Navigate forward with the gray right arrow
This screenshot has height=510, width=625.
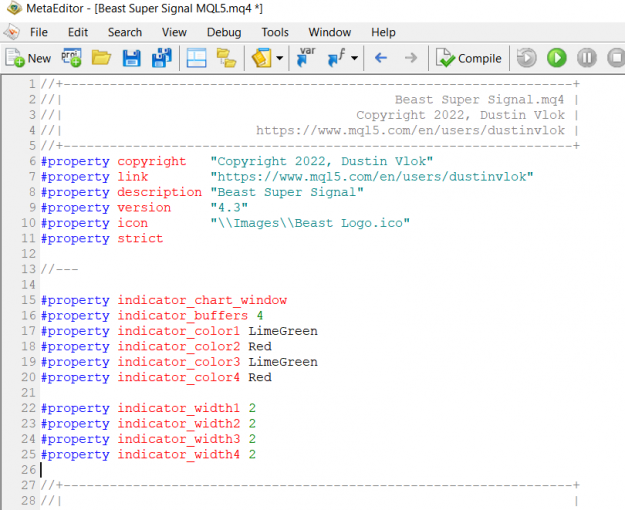pos(411,58)
